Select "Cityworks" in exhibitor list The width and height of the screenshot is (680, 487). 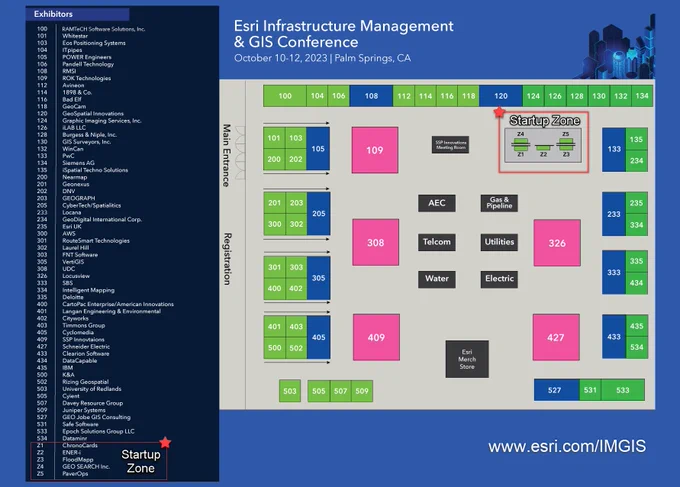[75, 318]
